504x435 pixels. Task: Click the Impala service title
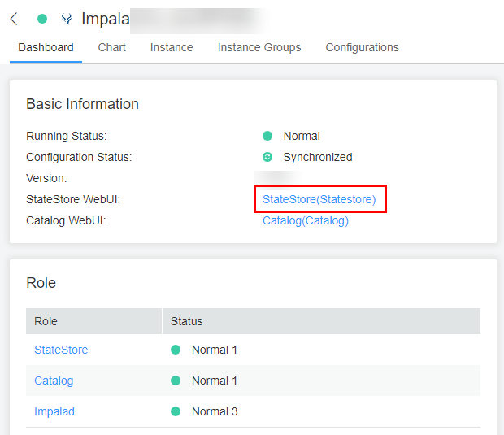pos(106,19)
